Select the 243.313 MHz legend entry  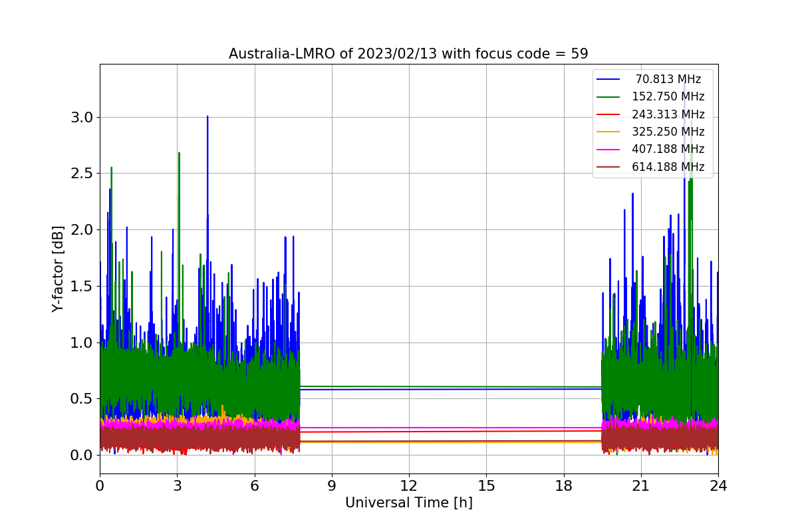coord(651,114)
